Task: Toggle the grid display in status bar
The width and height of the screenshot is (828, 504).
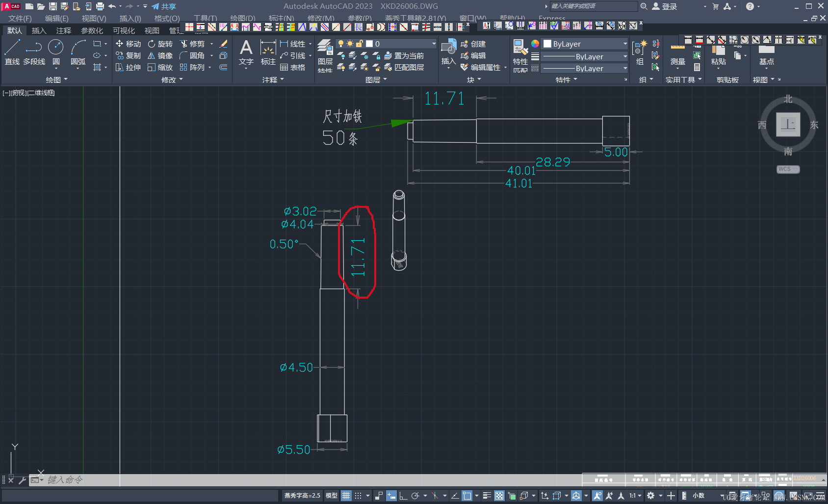Action: (346, 496)
